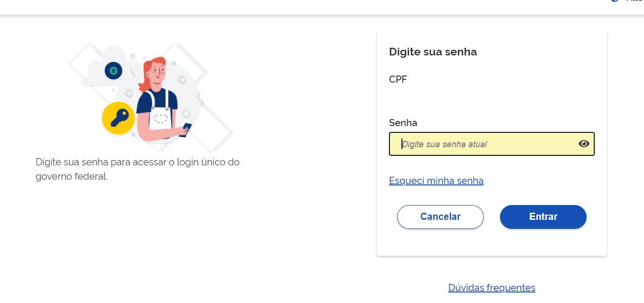644x303 pixels.
Task: Click the yellow key icon
Action: coord(118,118)
